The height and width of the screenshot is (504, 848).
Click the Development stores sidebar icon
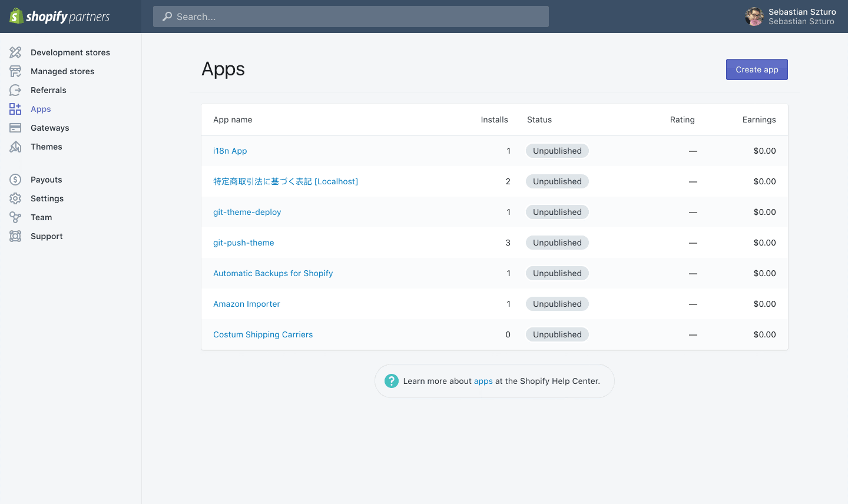(x=15, y=52)
